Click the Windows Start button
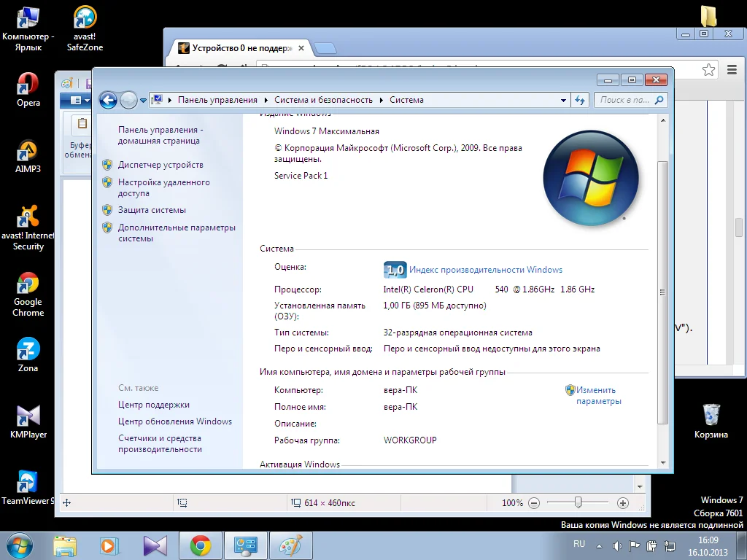This screenshot has height=560, width=747. click(x=19, y=545)
